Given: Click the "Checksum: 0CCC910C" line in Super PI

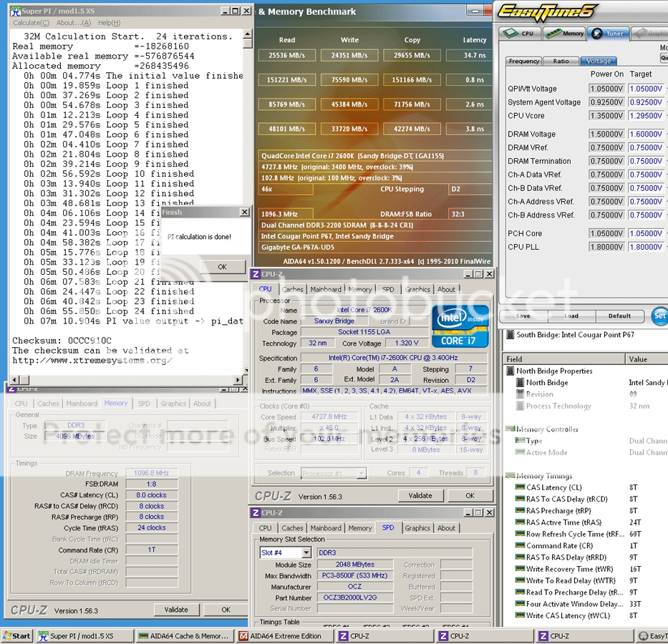Looking at the screenshot, I should [62, 341].
